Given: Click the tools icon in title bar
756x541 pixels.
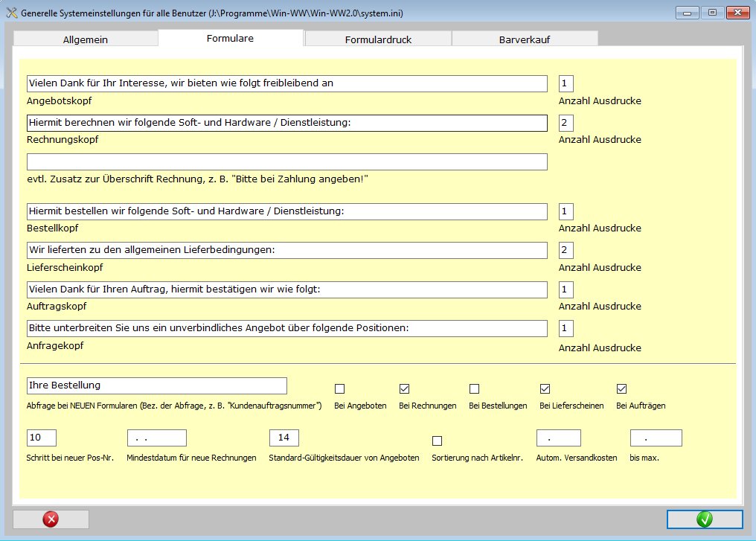Looking at the screenshot, I should tap(12, 13).
